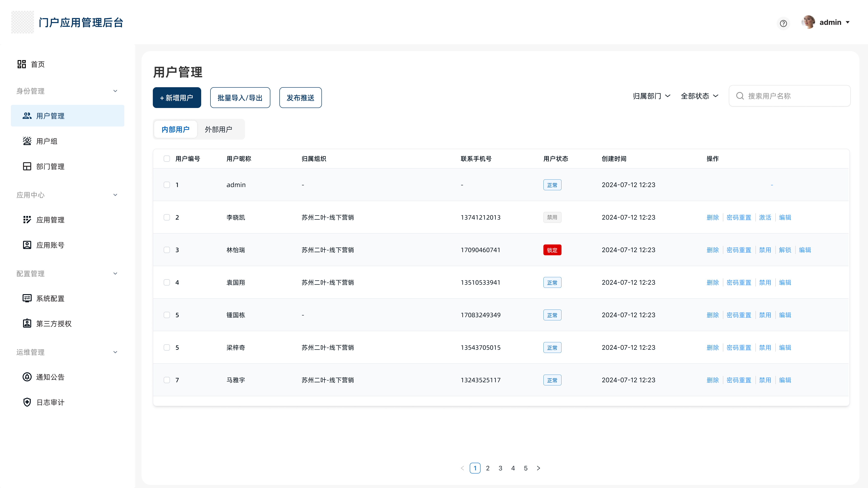The image size is (868, 488).
Task: Open 应用管理 in the sidebar
Action: click(50, 220)
